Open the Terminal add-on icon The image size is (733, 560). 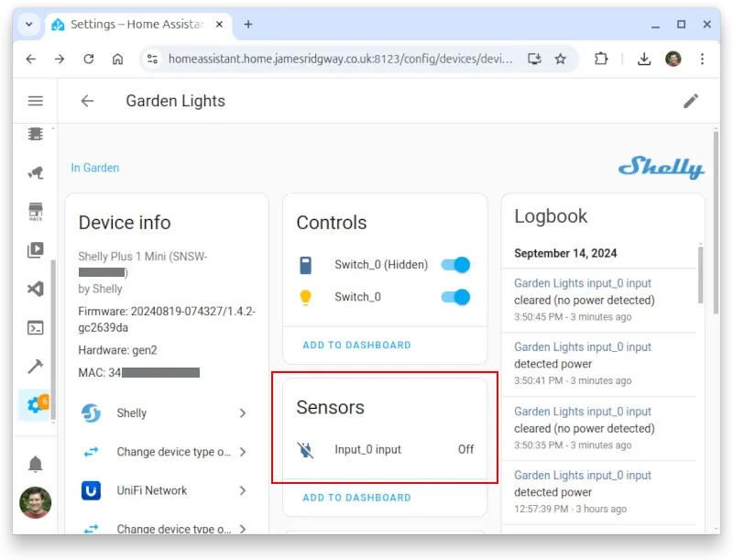35,327
